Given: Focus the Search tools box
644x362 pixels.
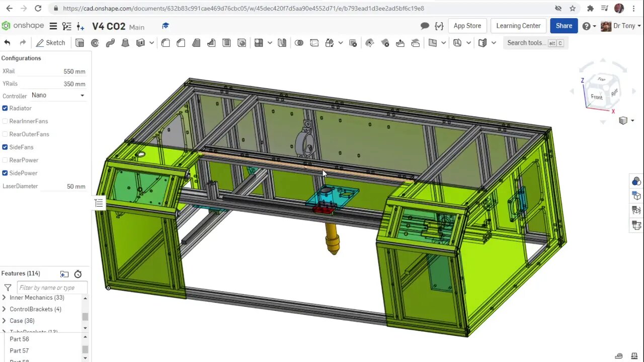Looking at the screenshot, I should [x=535, y=43].
